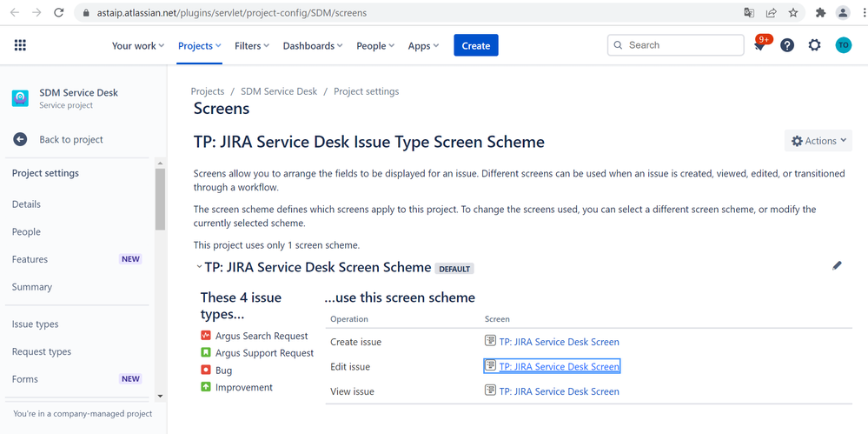Open Details in project settings sidebar
The height and width of the screenshot is (434, 868).
coord(27,204)
